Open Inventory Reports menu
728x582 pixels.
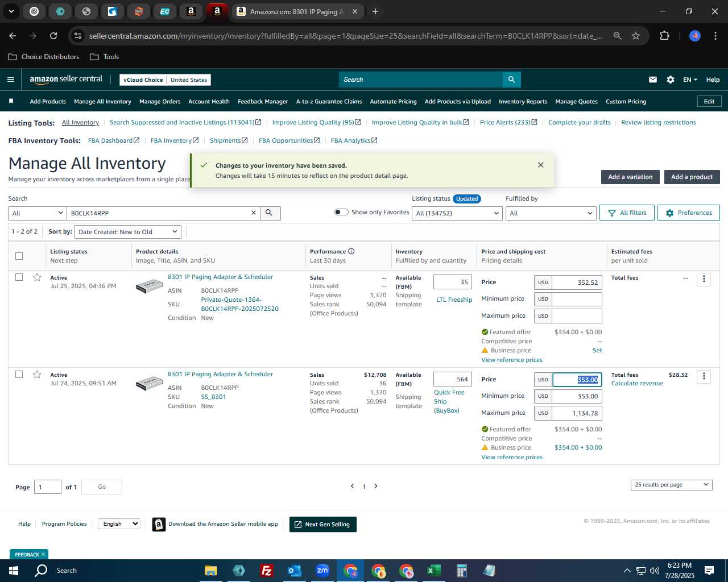point(523,102)
